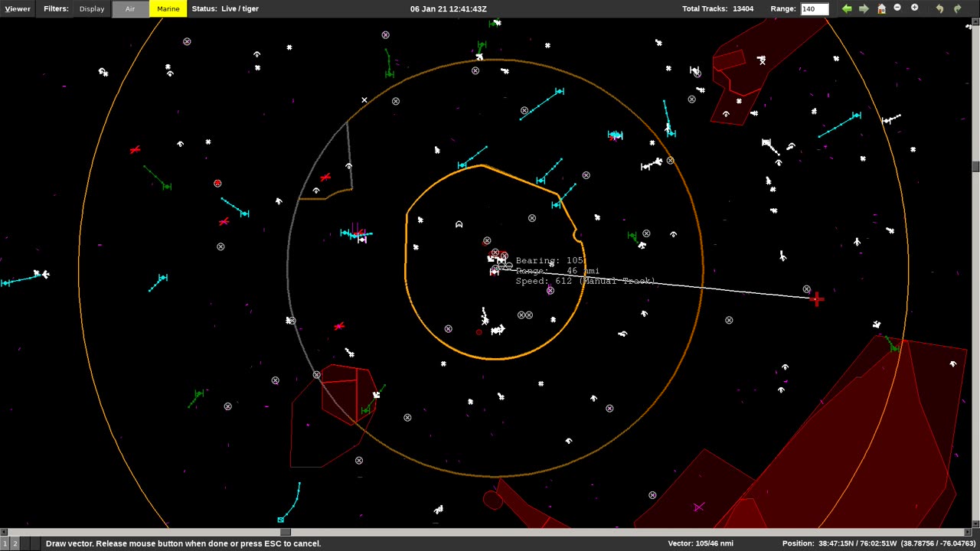Select the red circled track icon at left

(x=217, y=184)
